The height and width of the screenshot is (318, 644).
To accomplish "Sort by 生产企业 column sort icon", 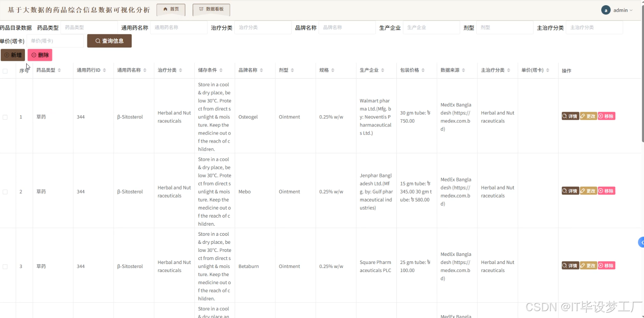I will point(383,70).
